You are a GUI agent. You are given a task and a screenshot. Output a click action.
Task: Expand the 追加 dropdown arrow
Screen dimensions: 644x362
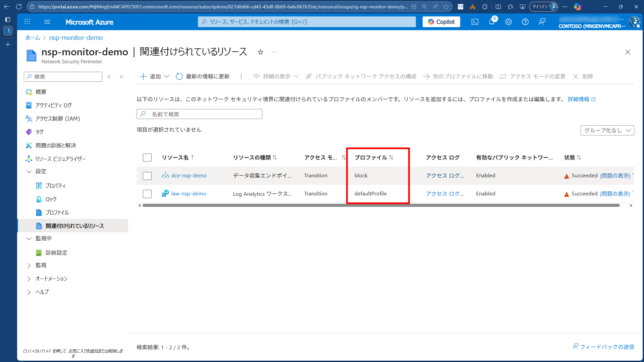pos(167,76)
